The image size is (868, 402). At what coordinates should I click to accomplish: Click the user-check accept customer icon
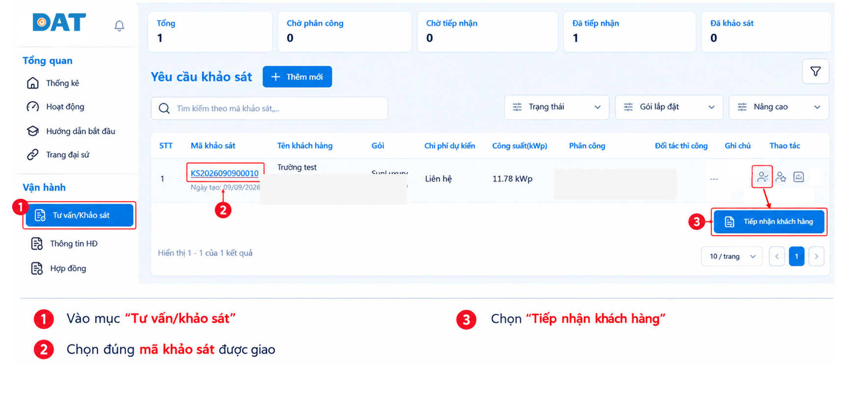(762, 177)
